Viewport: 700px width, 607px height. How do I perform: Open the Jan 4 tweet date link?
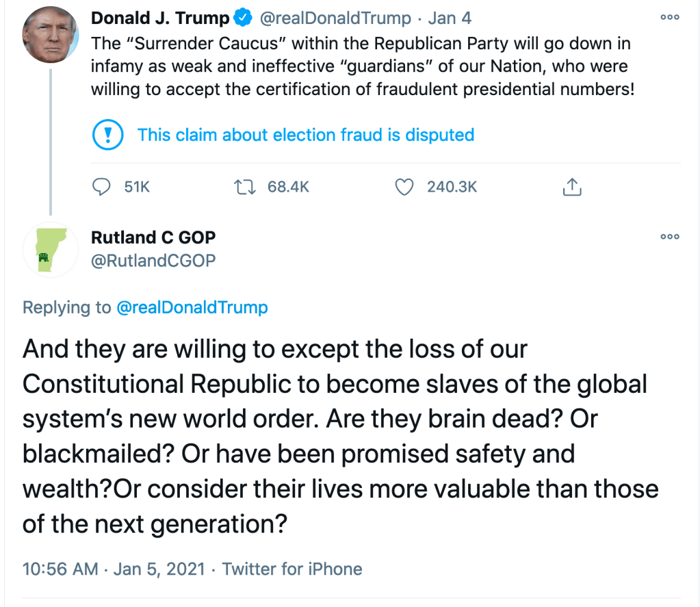point(450,18)
